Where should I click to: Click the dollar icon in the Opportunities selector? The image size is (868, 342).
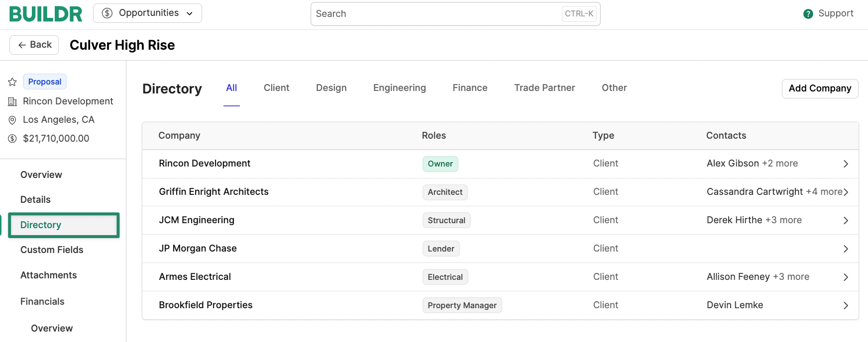click(107, 13)
